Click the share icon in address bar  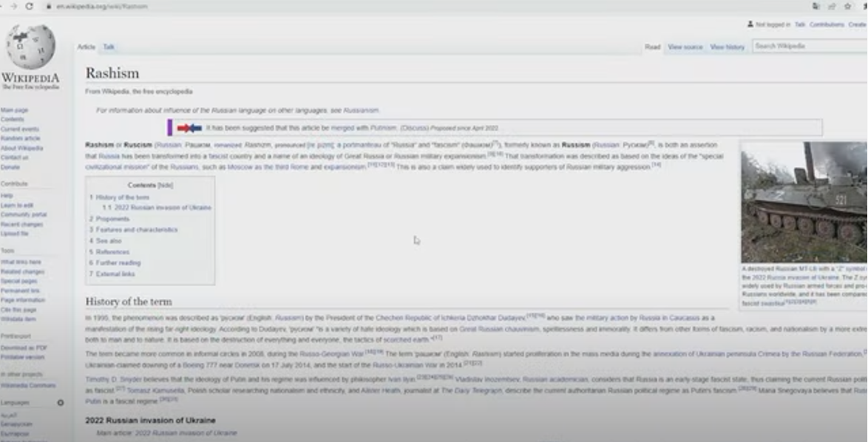pyautogui.click(x=830, y=6)
